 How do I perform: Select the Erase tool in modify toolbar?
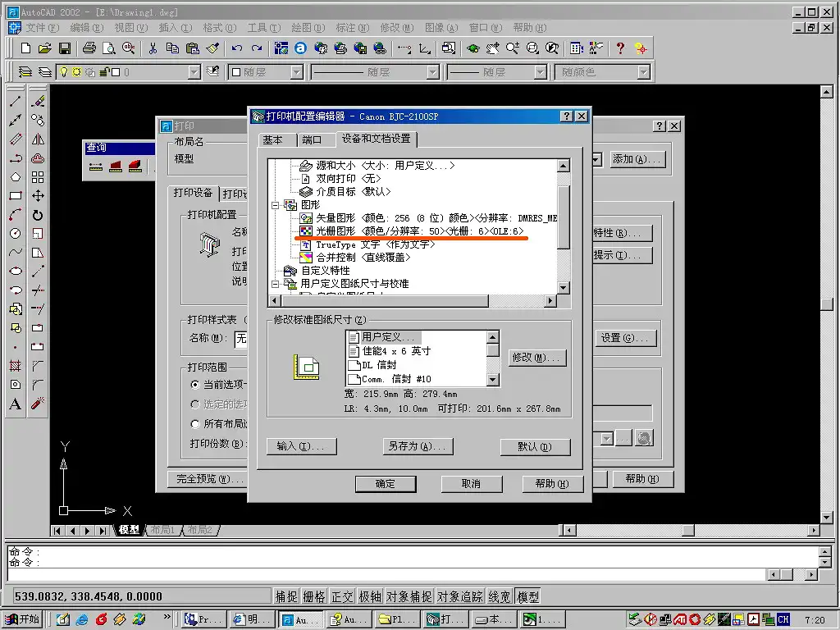point(38,101)
